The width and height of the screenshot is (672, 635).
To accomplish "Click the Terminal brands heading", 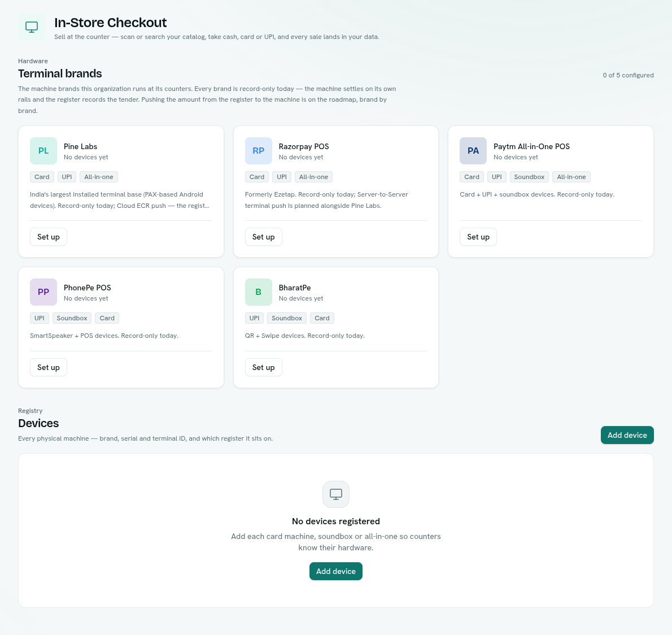I will pyautogui.click(x=60, y=74).
